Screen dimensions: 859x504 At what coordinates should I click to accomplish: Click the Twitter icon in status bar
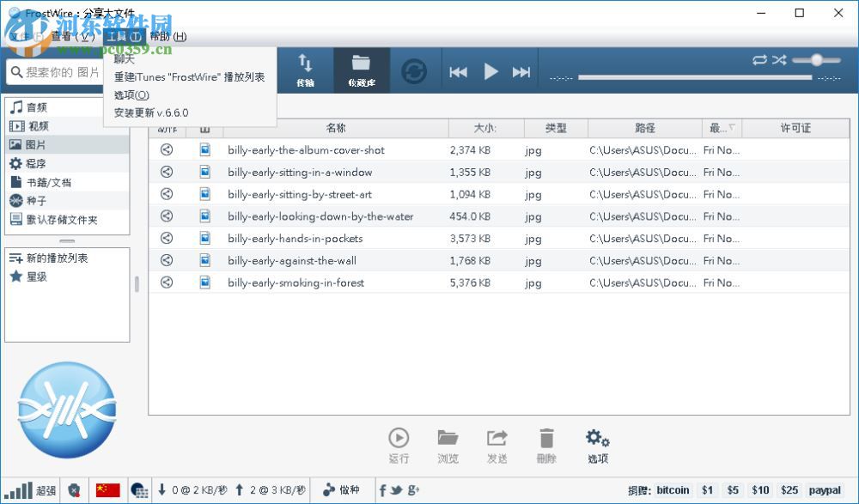tap(394, 489)
